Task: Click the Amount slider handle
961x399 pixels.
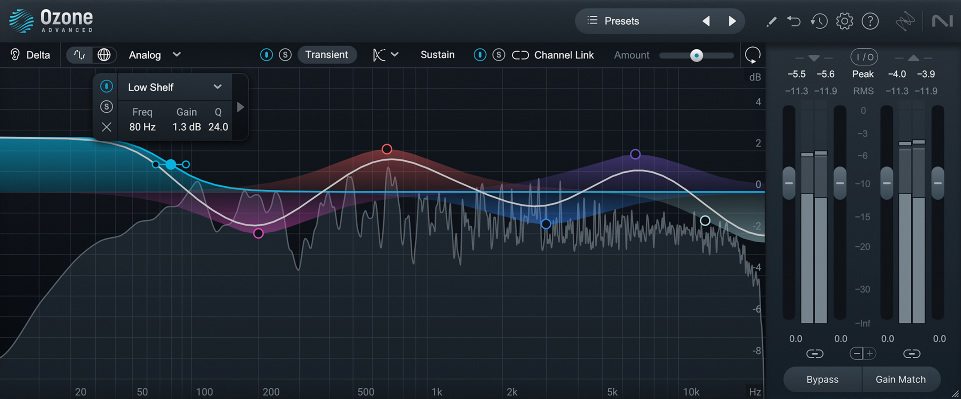Action: [696, 56]
